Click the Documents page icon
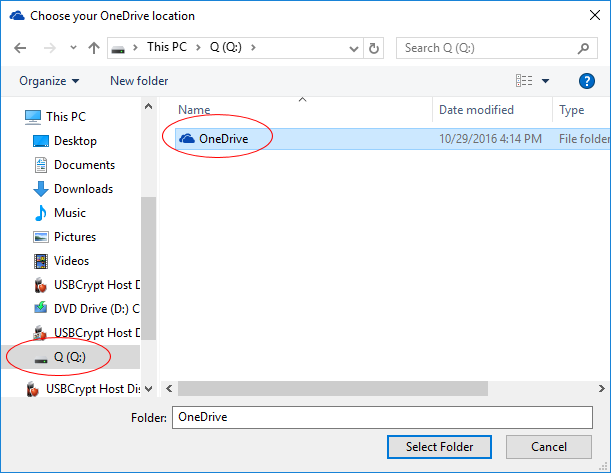 click(41, 165)
